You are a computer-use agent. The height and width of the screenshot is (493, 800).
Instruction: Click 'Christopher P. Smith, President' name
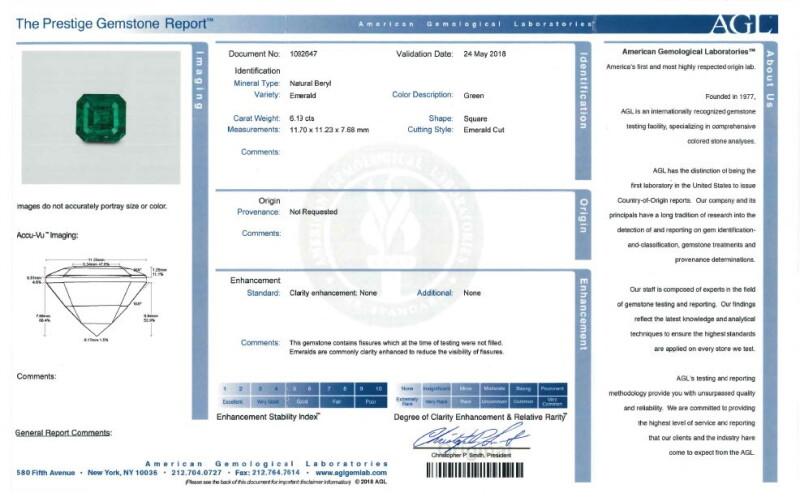click(x=471, y=455)
